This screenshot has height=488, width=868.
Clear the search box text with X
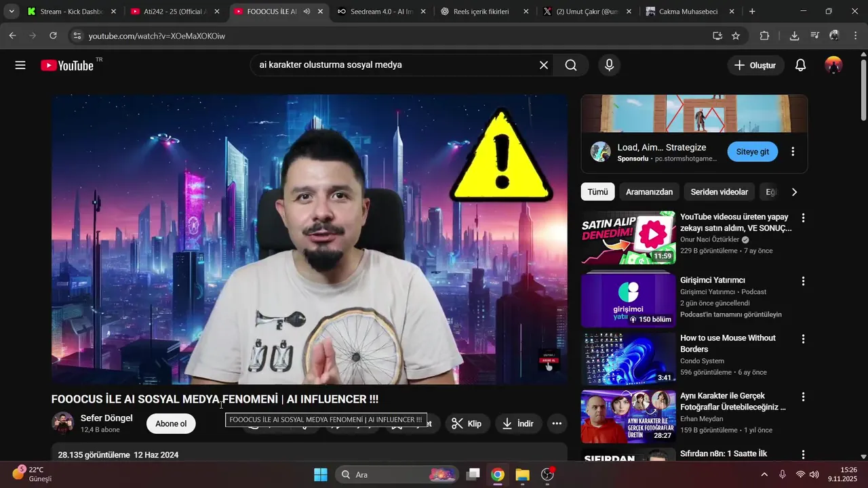coord(543,65)
